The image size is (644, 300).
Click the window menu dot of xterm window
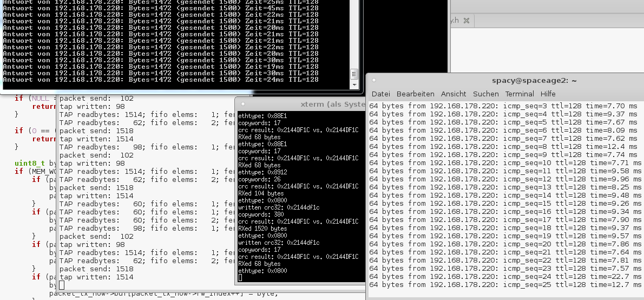coord(243,104)
